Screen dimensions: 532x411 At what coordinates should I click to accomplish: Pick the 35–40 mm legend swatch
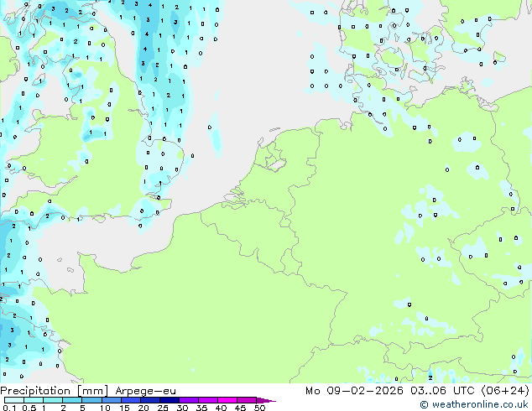pos(207,400)
